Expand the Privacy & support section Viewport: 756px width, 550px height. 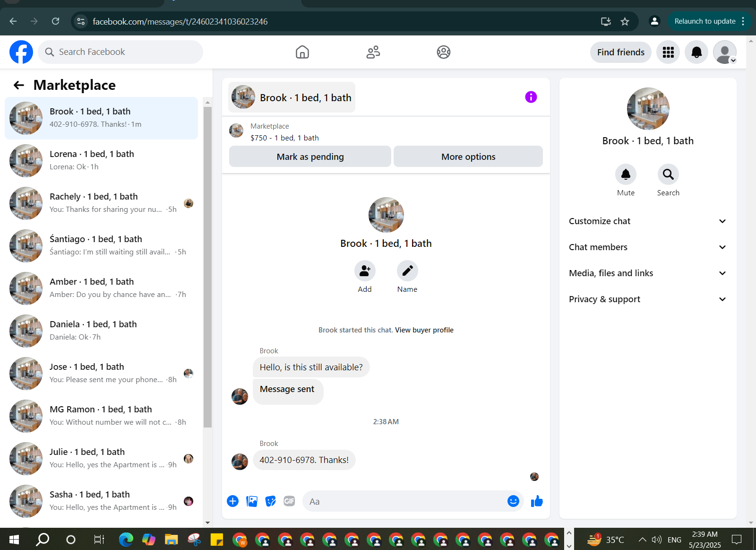tap(647, 299)
